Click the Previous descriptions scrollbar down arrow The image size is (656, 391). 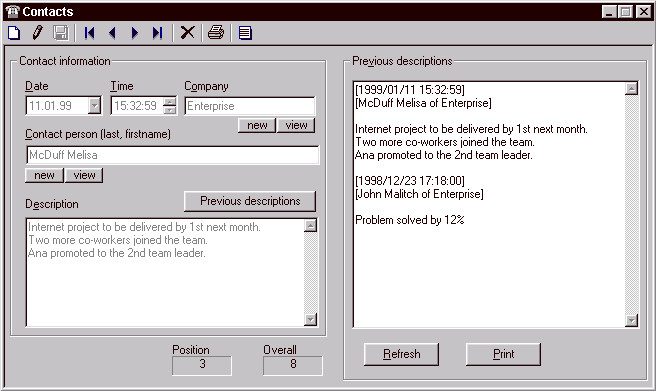point(631,320)
